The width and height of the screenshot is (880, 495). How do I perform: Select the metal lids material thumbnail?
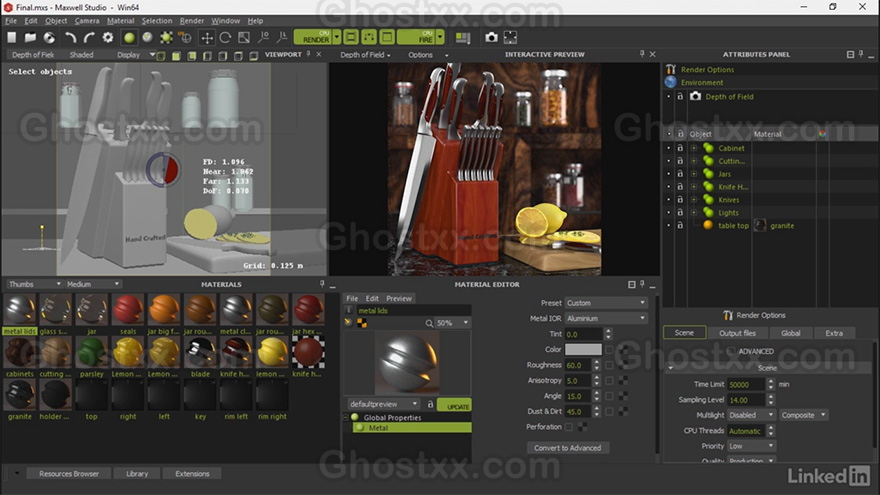(20, 310)
